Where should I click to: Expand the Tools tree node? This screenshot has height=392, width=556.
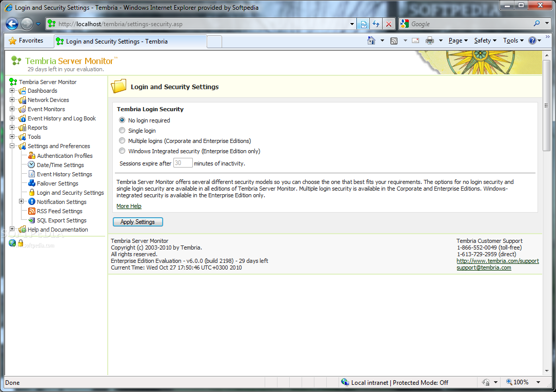12,137
